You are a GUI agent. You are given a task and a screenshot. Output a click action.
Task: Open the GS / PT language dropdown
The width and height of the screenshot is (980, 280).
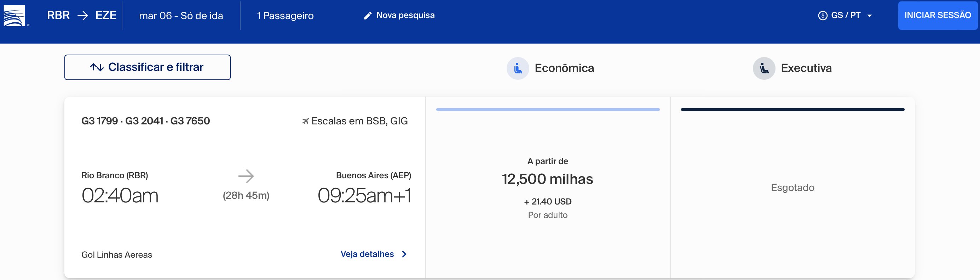click(845, 15)
